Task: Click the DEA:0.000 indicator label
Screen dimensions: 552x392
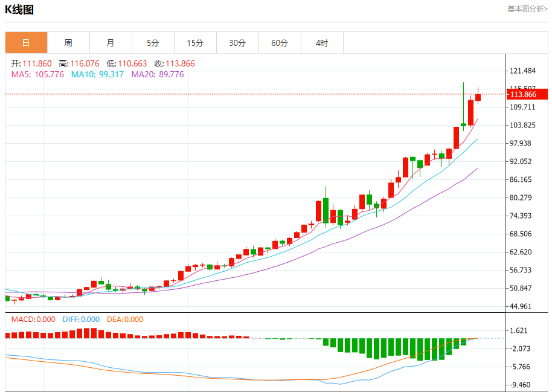Action: tap(125, 320)
